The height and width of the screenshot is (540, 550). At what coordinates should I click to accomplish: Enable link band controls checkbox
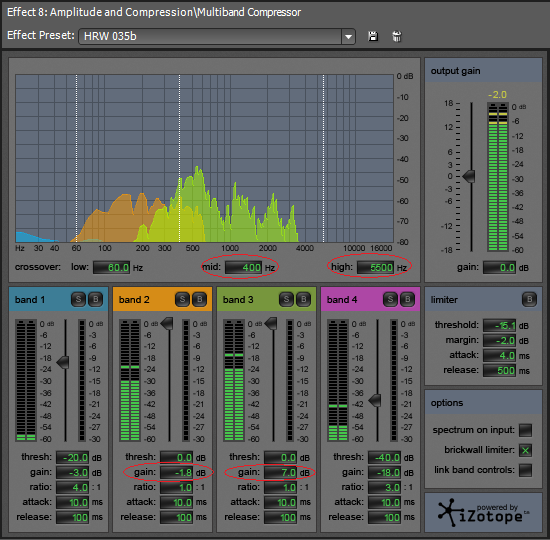click(525, 470)
